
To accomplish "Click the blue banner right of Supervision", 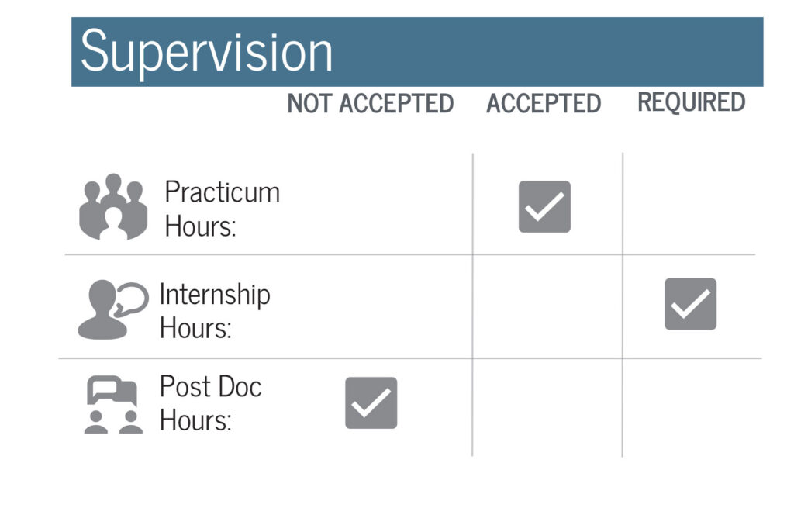I will (x=543, y=52).
